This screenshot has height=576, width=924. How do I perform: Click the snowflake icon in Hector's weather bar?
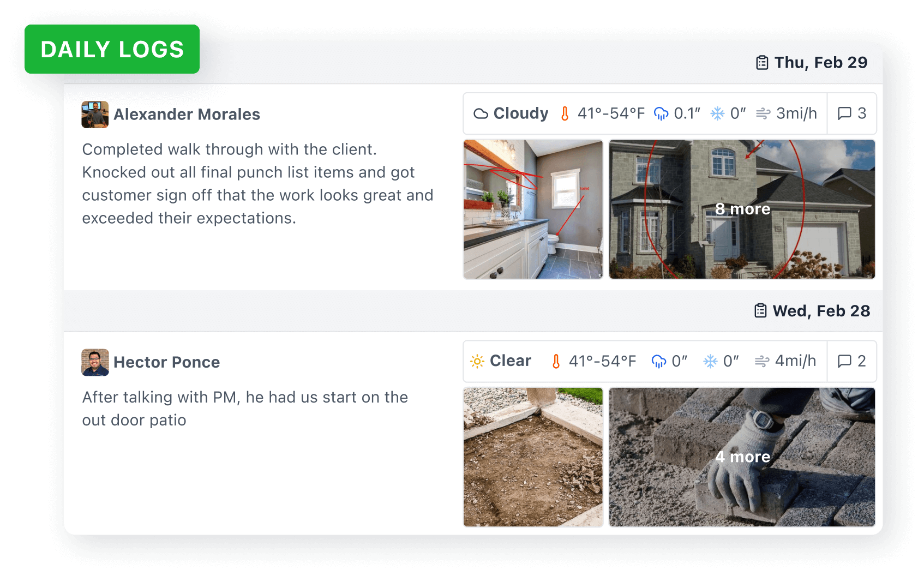click(710, 361)
